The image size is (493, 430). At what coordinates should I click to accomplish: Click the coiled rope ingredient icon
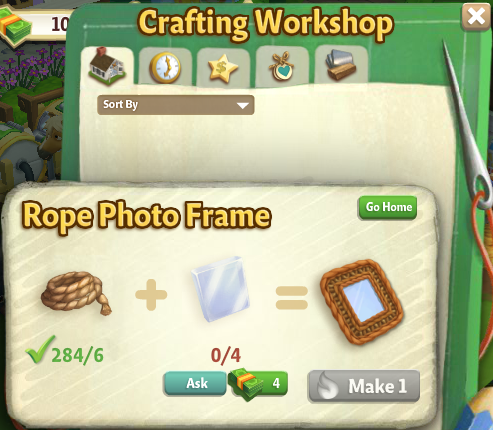(76, 293)
